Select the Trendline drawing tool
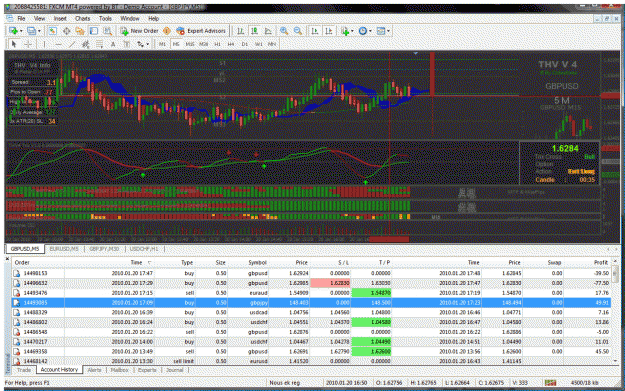 pos(72,44)
